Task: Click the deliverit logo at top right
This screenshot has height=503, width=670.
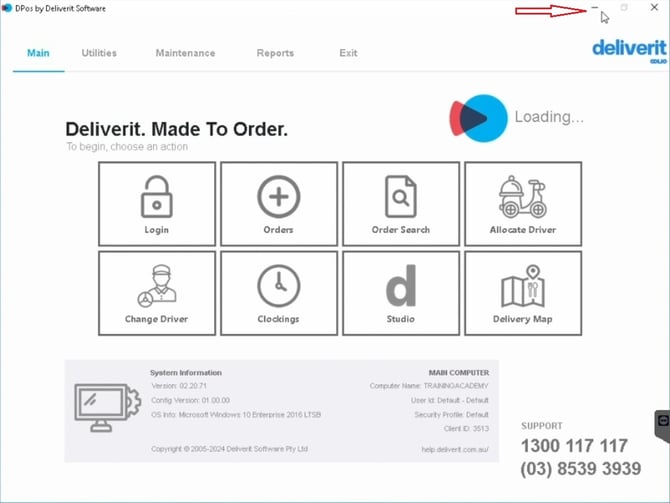Action: (x=629, y=51)
